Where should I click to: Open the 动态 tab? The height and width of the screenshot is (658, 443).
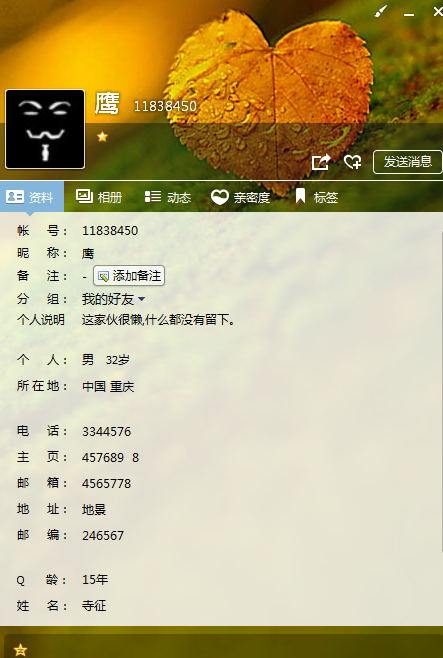tap(168, 196)
